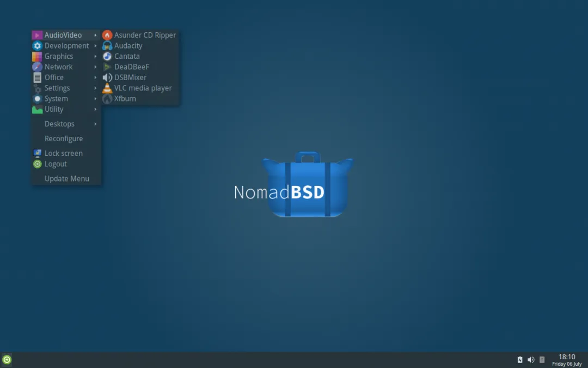Select Reconfigure from the menu
588x368 pixels.
pos(66,138)
